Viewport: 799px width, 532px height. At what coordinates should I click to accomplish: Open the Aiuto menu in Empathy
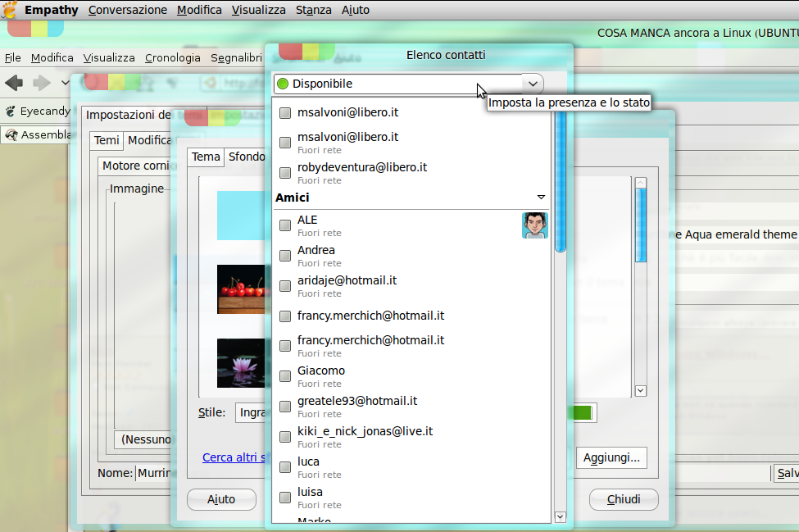(x=355, y=10)
